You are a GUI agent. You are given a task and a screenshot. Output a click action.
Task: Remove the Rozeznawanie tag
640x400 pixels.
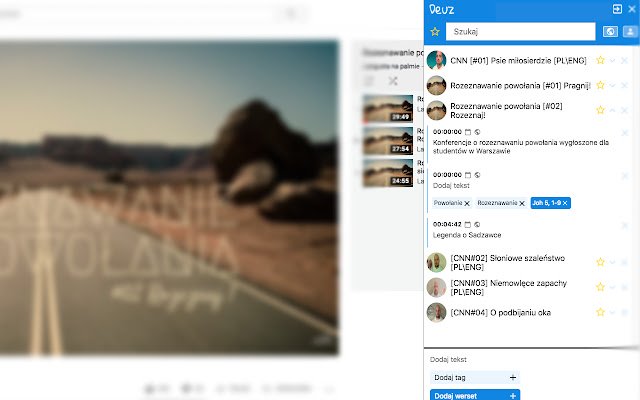coord(522,203)
